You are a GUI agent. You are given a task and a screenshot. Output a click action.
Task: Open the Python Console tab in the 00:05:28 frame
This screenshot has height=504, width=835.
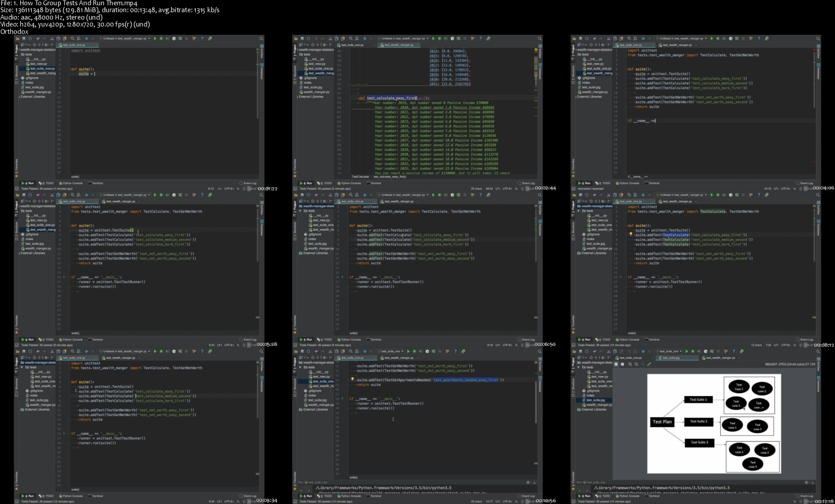[x=71, y=340]
